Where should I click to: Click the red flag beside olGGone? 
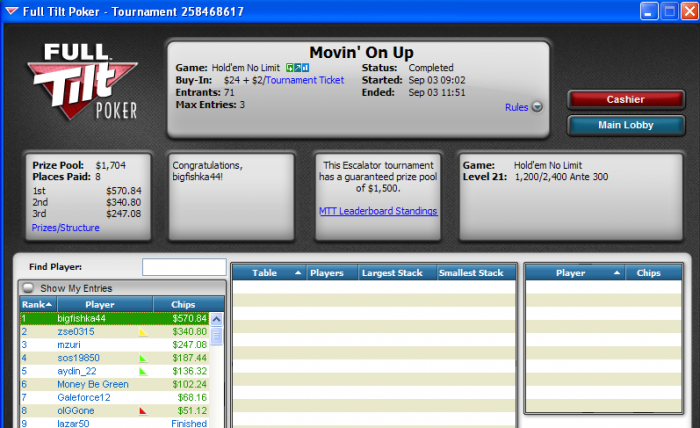point(143,411)
